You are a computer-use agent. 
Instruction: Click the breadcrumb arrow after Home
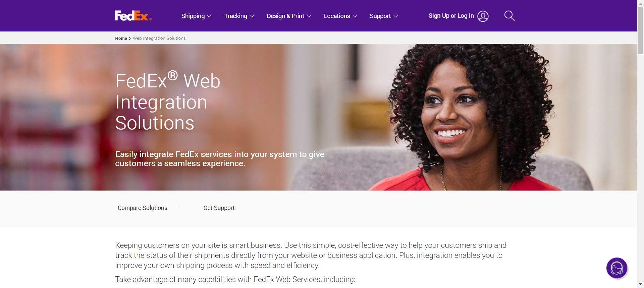pos(130,39)
